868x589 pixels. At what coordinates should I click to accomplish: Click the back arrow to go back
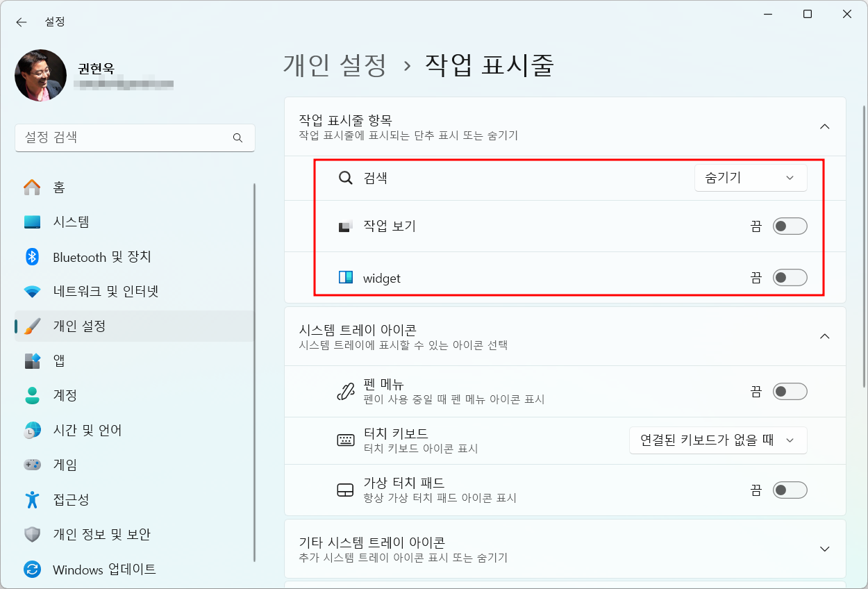(x=21, y=22)
